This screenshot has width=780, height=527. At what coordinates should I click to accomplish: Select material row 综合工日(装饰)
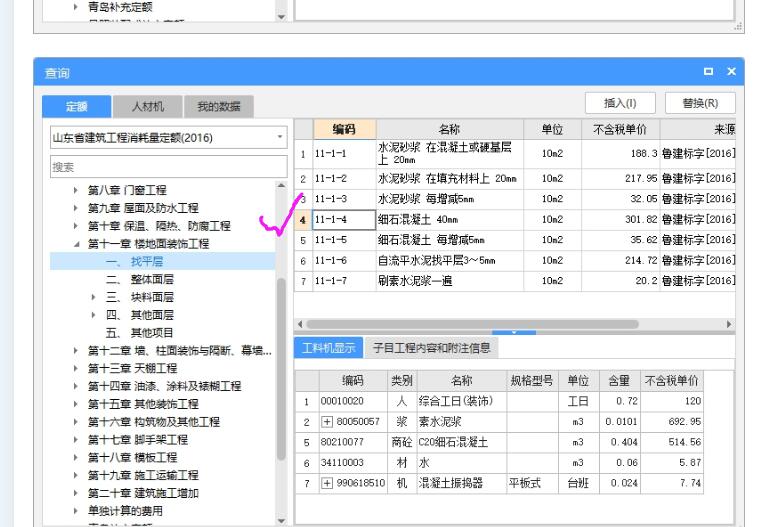[499, 401]
